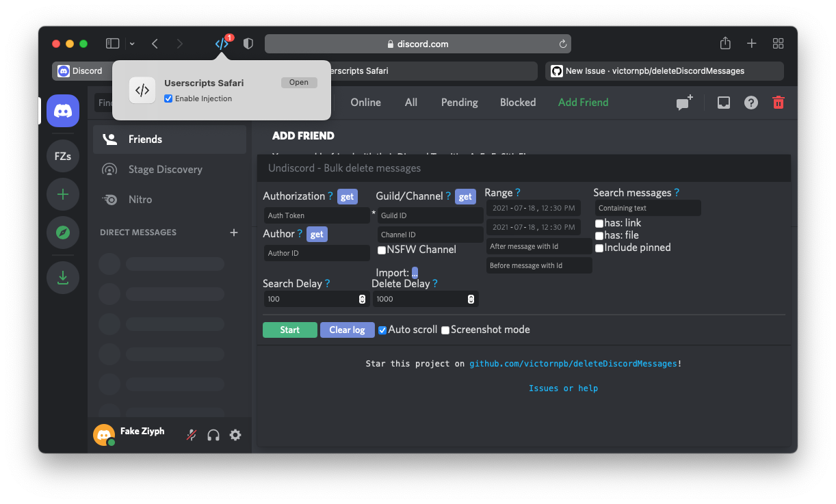Check the Include pinned option
This screenshot has height=504, width=836.
599,248
